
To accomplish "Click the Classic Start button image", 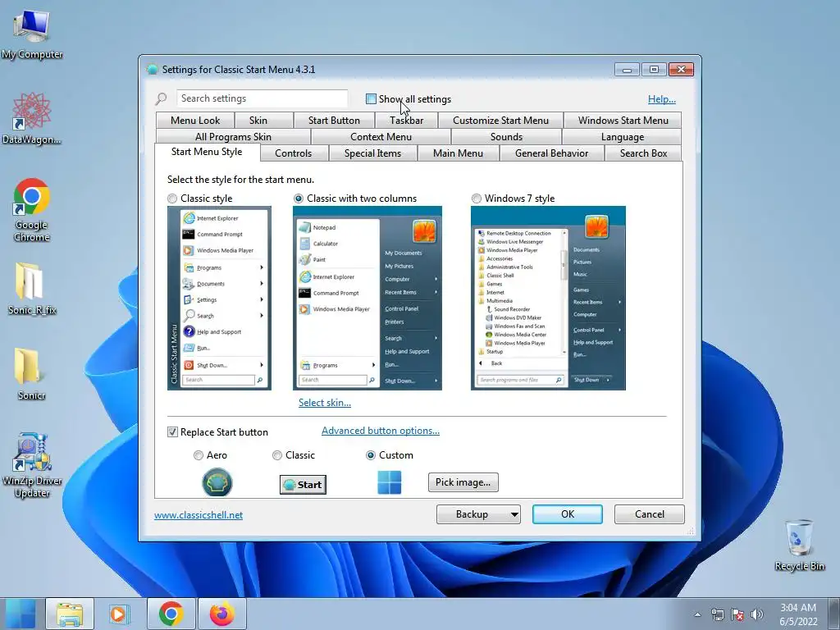I will click(x=303, y=484).
